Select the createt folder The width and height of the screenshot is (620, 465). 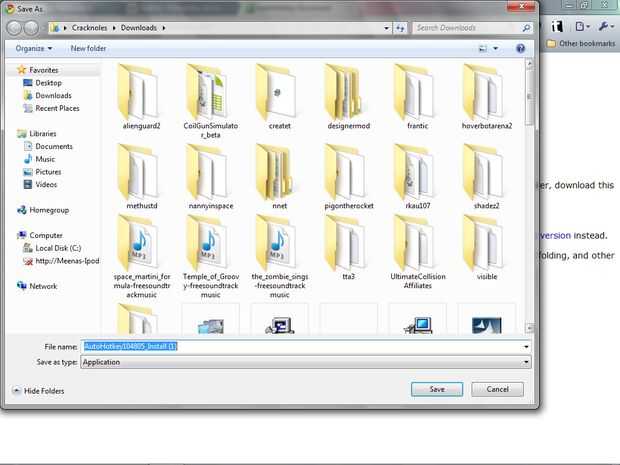279,97
